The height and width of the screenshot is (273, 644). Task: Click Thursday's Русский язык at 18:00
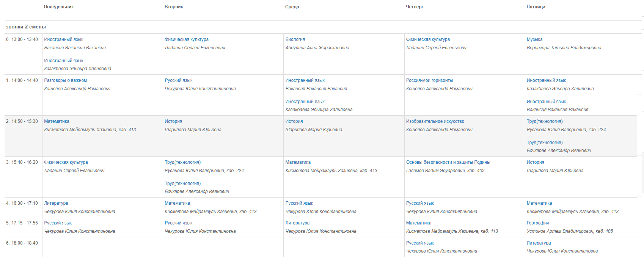click(x=420, y=243)
